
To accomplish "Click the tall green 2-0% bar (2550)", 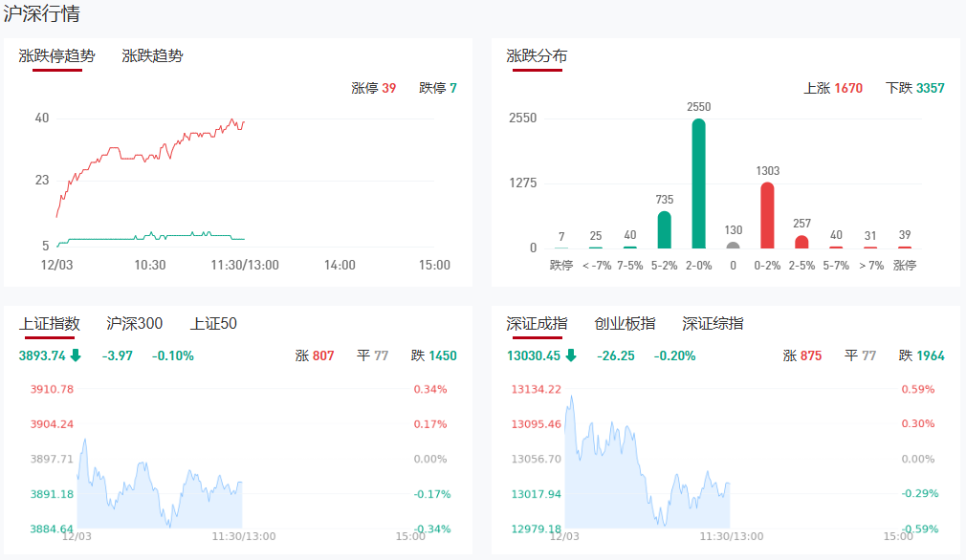I will 699,183.
